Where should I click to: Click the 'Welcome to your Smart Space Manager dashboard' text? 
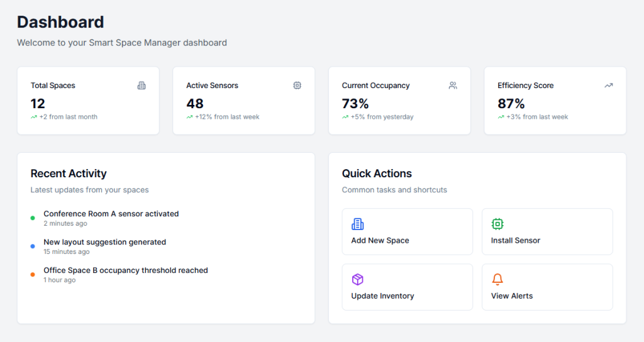click(x=122, y=43)
